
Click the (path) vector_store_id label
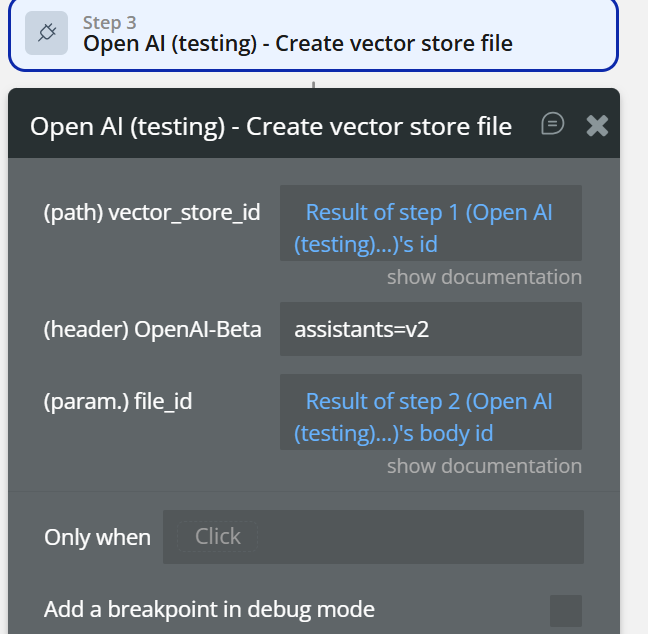(152, 213)
